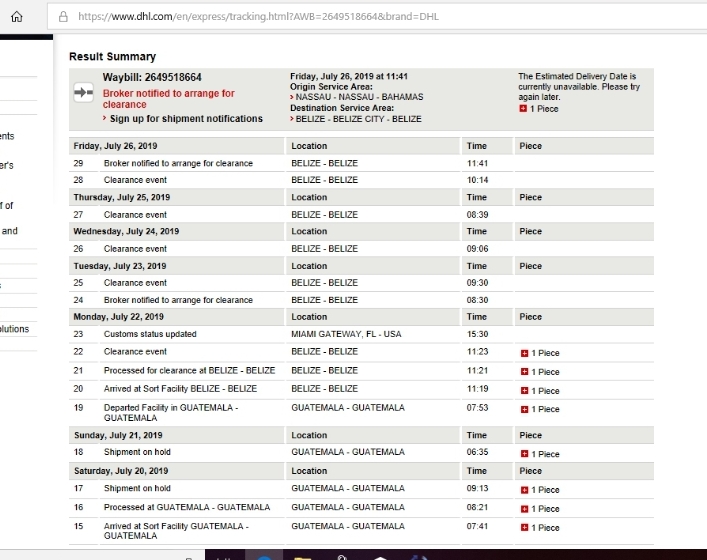Click Estimated Delivery Date unavailable message
Image resolution: width=707 pixels, height=560 pixels.
pos(579,87)
